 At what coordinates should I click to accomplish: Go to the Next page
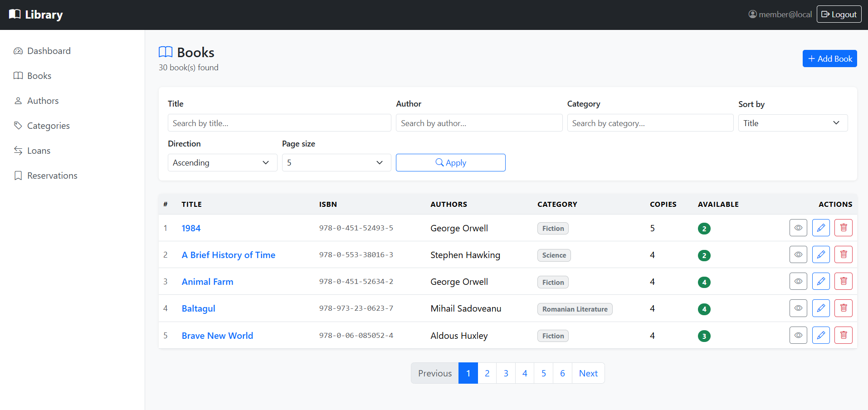(588, 373)
